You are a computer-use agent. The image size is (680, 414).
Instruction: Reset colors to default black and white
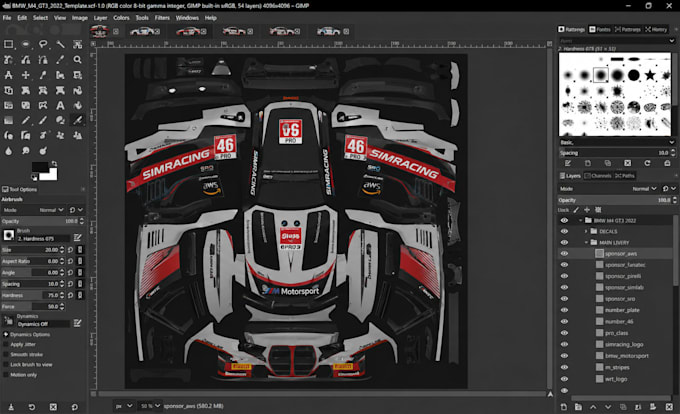click(34, 177)
